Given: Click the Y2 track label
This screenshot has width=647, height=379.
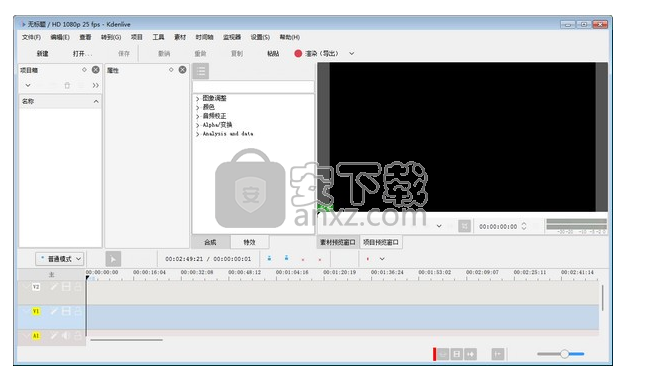Looking at the screenshot, I should [36, 287].
